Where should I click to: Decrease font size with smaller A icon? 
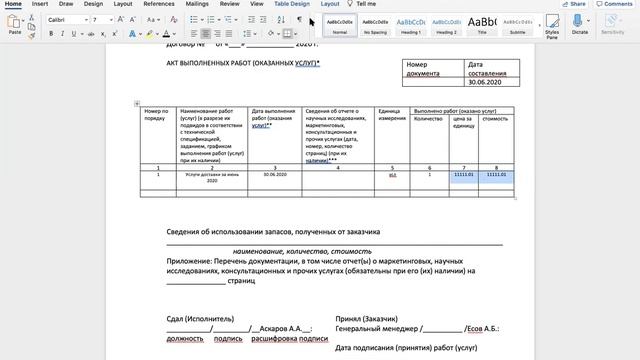pos(133,20)
